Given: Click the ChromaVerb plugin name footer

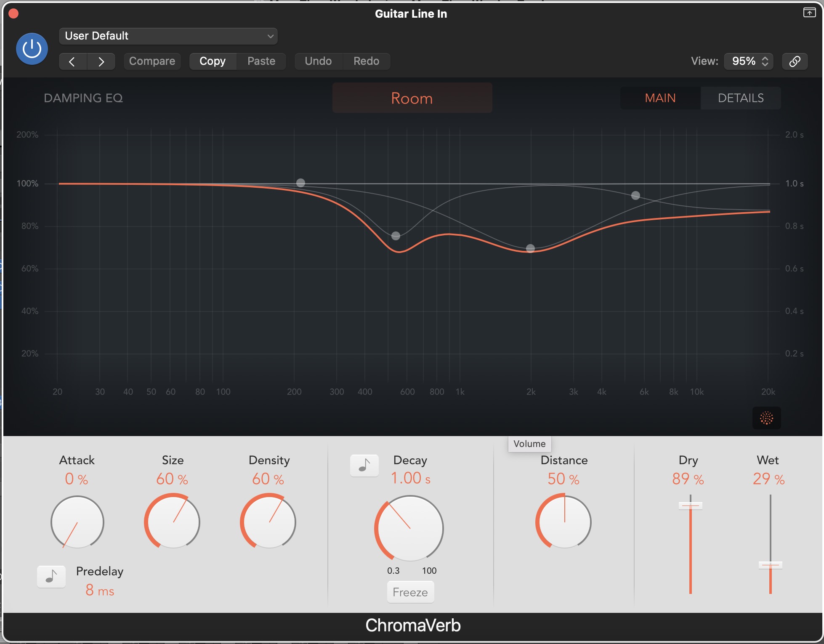Looking at the screenshot, I should [x=413, y=625].
